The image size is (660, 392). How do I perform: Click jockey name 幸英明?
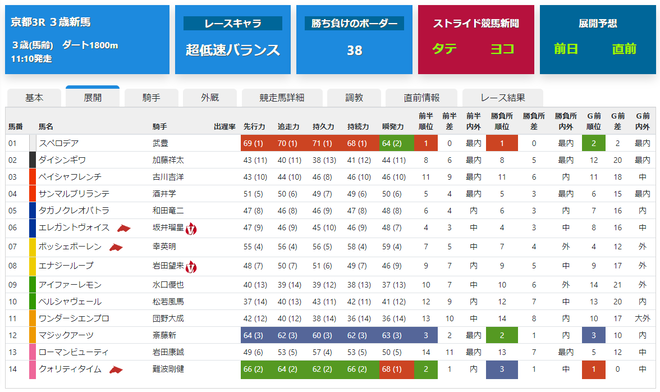click(164, 247)
